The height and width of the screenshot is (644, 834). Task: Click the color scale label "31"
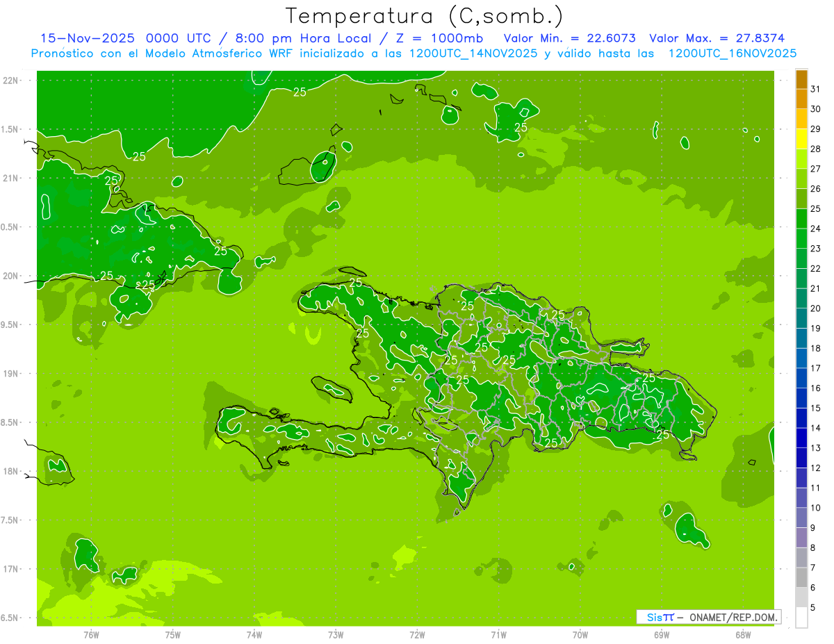815,89
